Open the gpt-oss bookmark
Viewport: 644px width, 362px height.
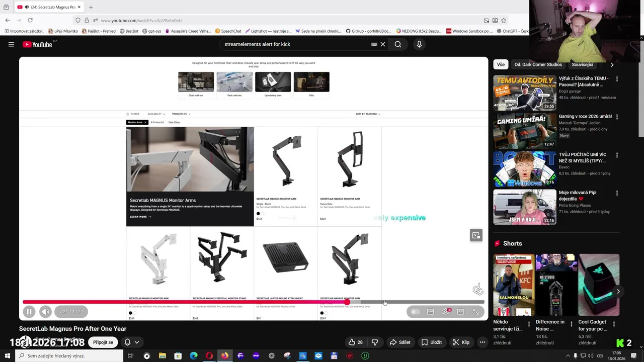(x=152, y=31)
